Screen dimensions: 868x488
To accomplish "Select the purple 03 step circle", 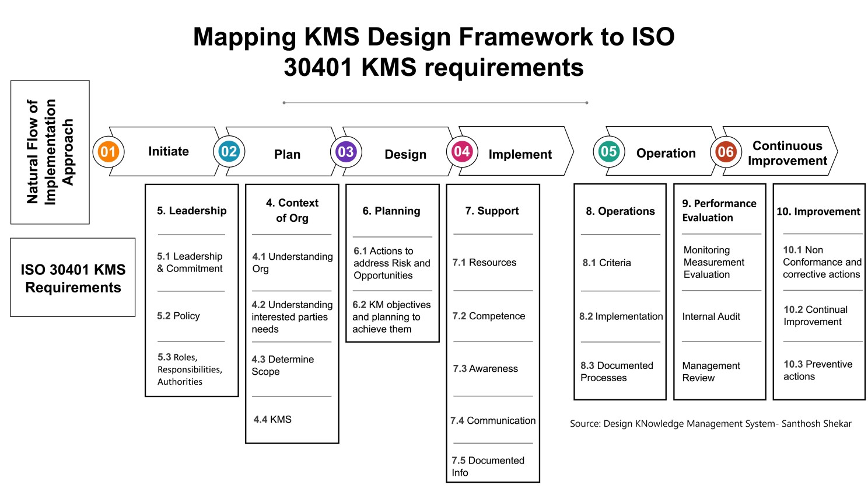I will [346, 152].
